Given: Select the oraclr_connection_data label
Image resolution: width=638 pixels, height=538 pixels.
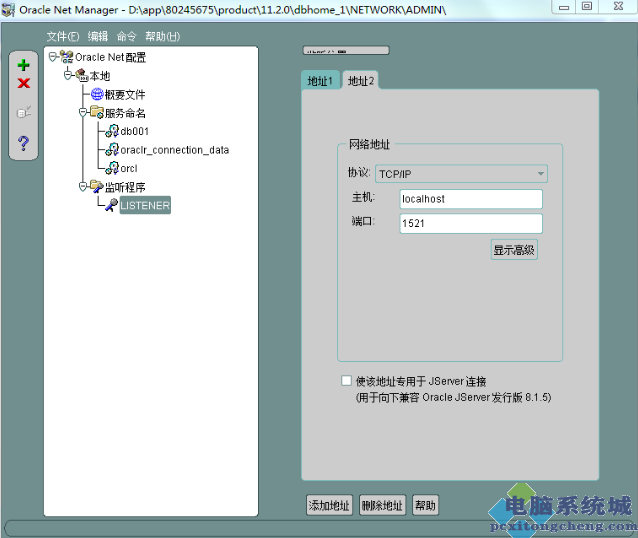Looking at the screenshot, I should click(x=175, y=150).
